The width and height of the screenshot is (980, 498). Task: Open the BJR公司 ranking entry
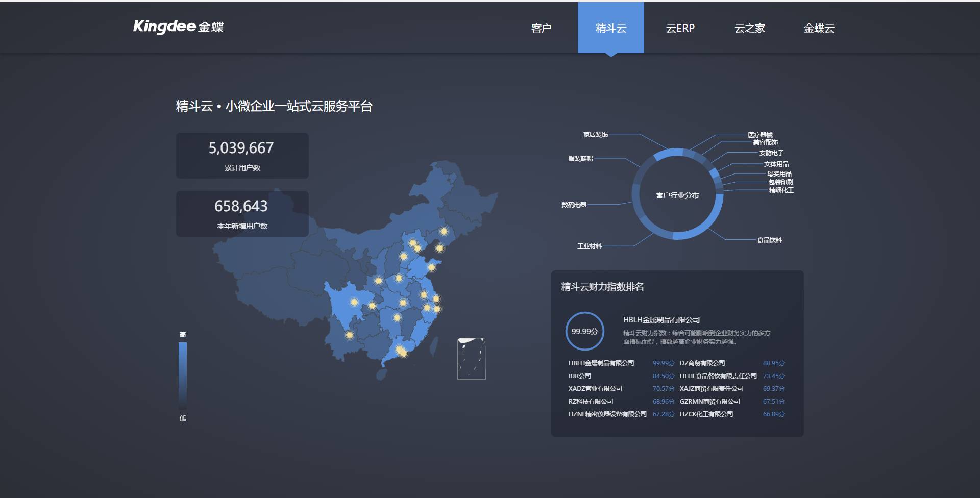click(x=580, y=376)
